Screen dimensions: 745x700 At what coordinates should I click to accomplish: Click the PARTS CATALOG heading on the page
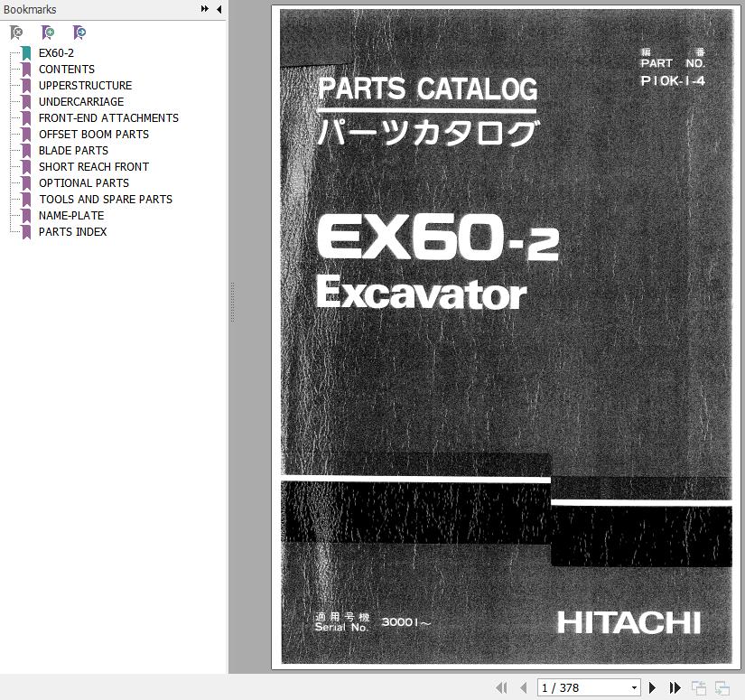pos(428,89)
